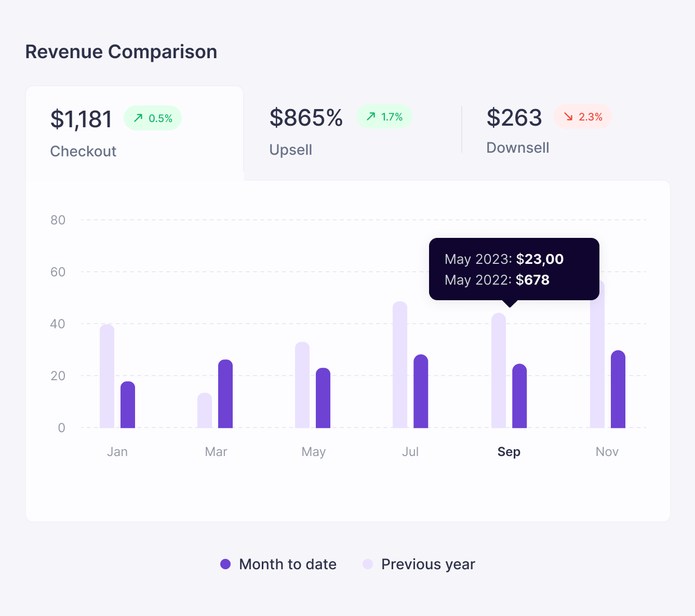The height and width of the screenshot is (616, 695).
Task: Click the green 0.5% increase badge
Action: 153,118
